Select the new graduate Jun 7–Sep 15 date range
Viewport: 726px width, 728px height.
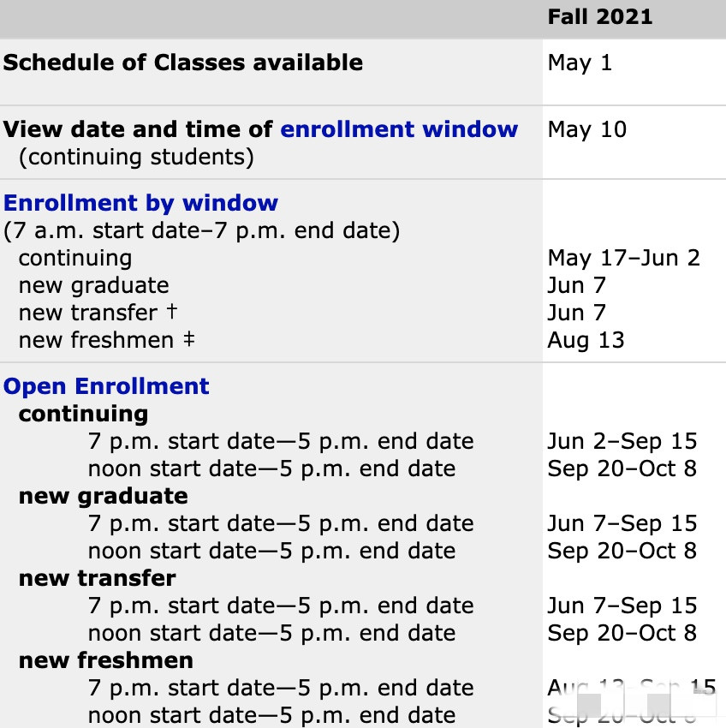click(622, 523)
